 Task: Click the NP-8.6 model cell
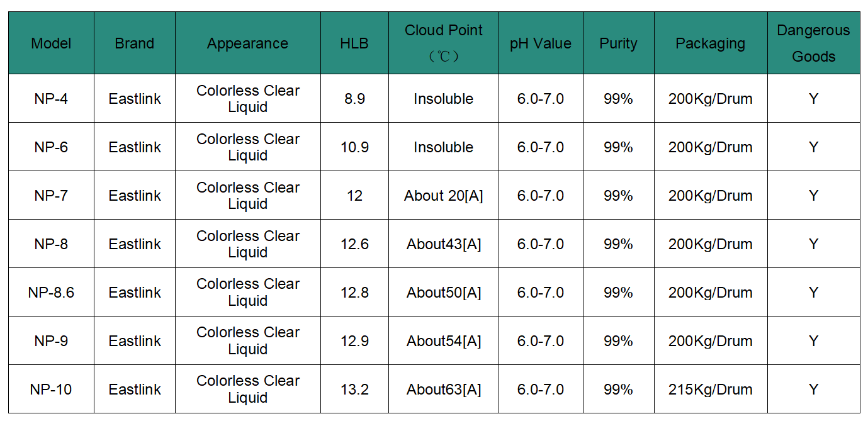[x=51, y=293]
